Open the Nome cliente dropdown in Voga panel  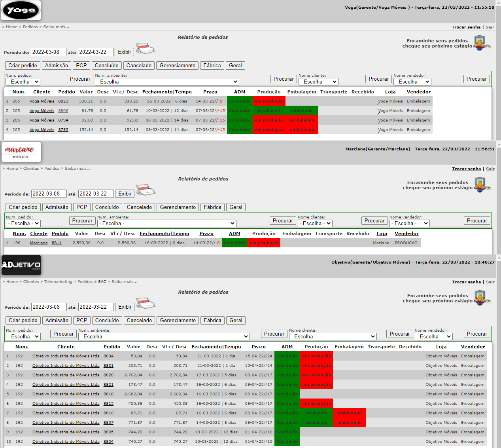click(x=318, y=82)
